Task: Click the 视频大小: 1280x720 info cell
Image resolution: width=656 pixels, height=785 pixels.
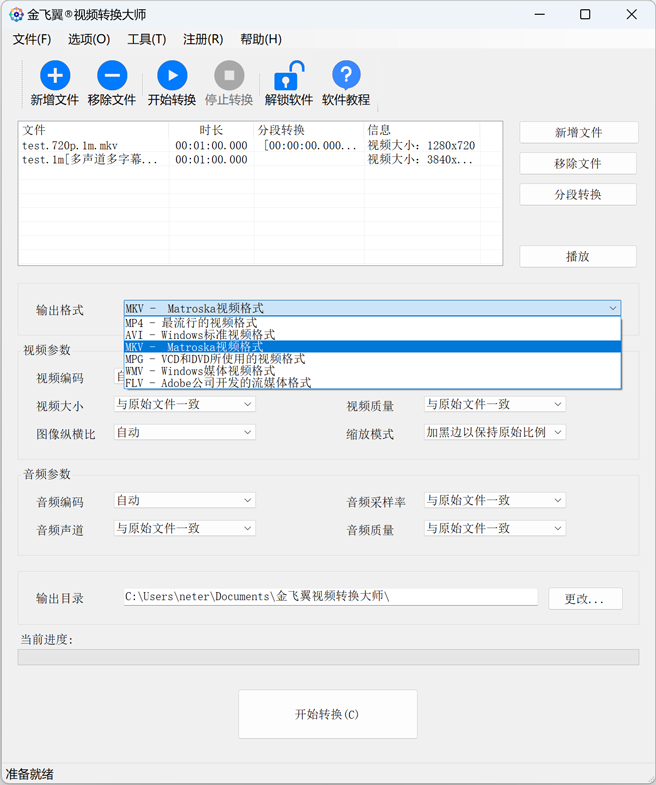Action: click(421, 146)
